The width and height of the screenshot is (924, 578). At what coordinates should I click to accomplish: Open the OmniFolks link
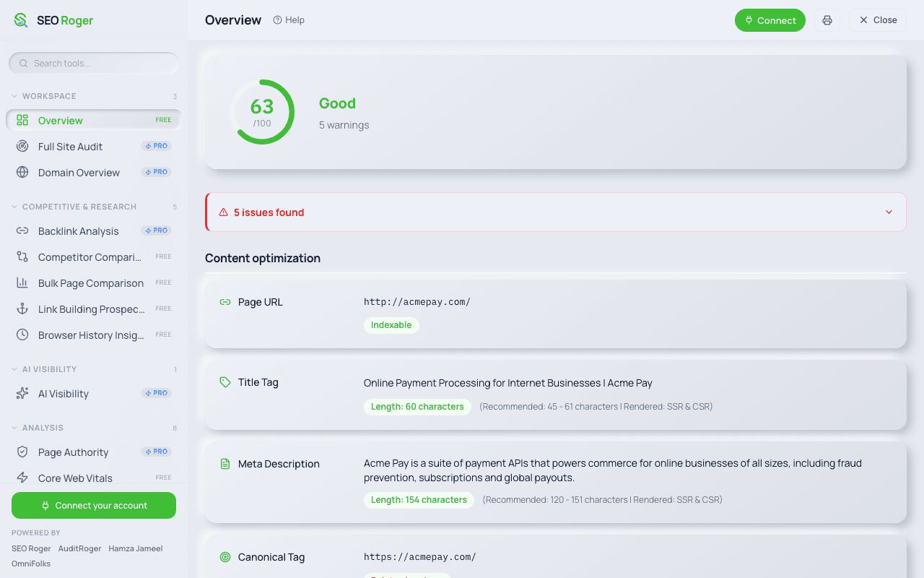(31, 564)
